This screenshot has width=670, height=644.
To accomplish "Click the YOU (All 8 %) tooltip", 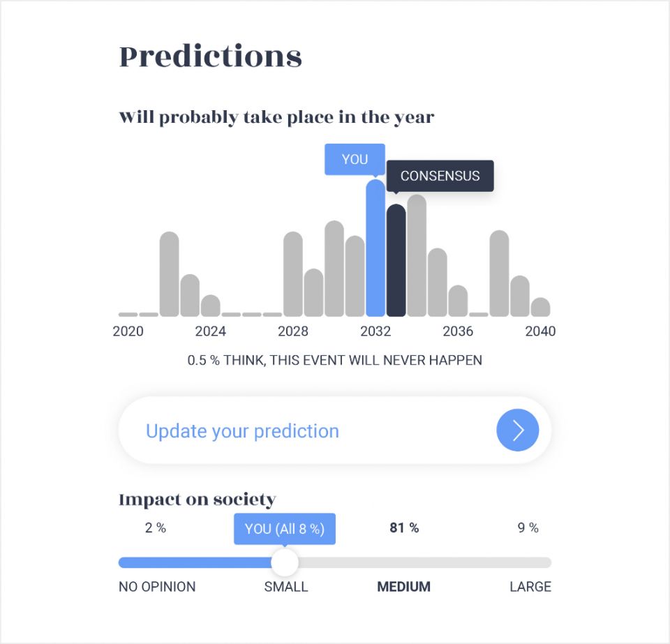I will point(284,529).
